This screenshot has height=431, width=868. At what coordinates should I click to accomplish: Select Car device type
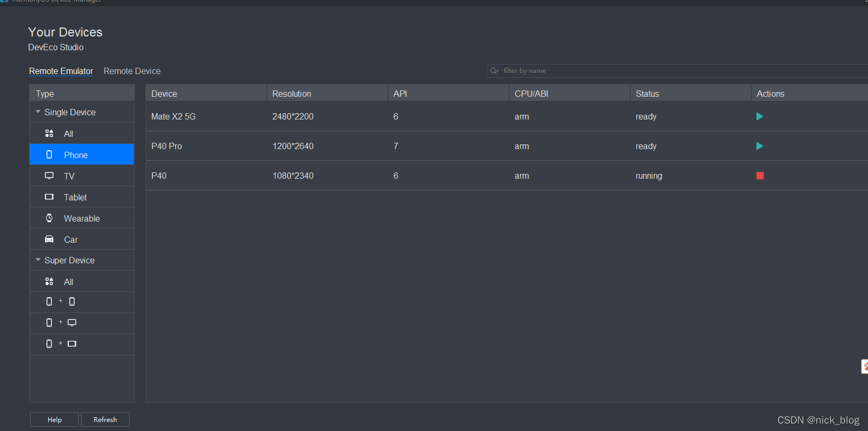[82, 239]
